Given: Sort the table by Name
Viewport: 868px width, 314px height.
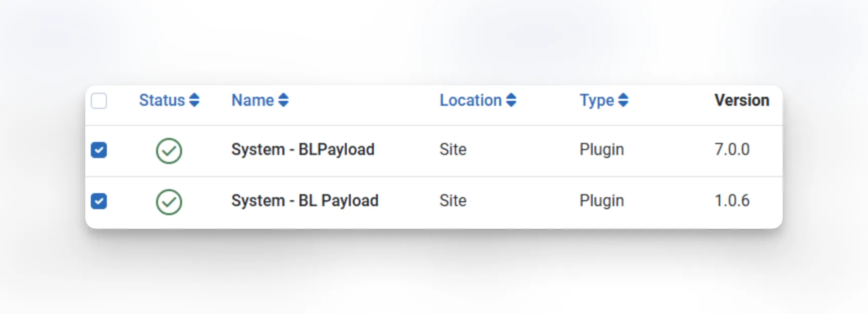Looking at the screenshot, I should point(253,100).
